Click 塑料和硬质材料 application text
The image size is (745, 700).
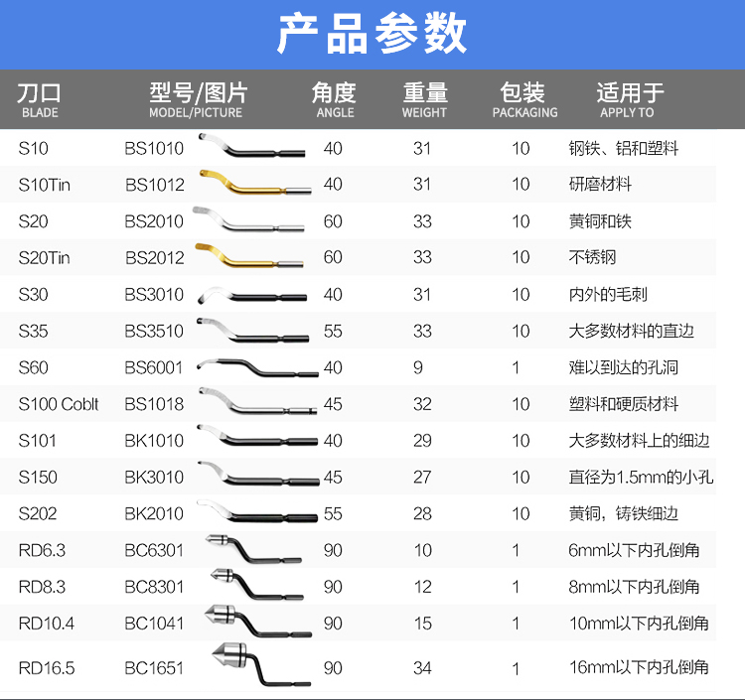pyautogui.click(x=624, y=404)
